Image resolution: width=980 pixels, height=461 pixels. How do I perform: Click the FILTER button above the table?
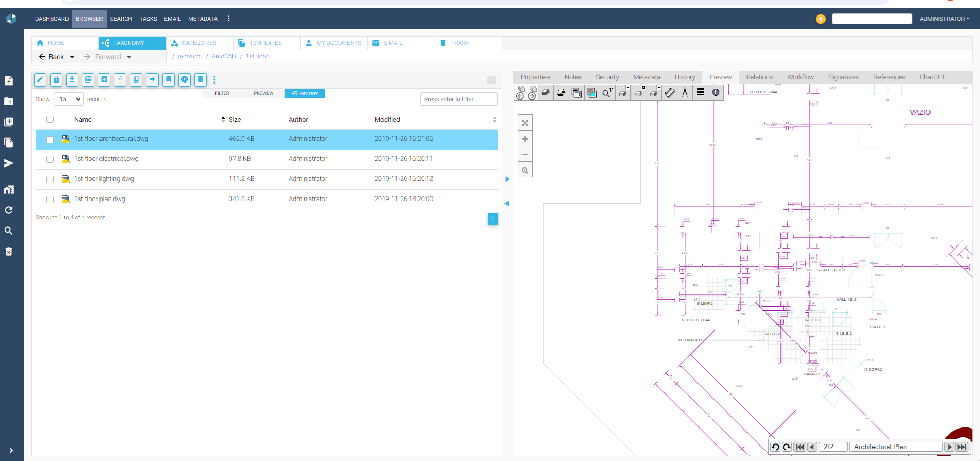click(x=222, y=93)
